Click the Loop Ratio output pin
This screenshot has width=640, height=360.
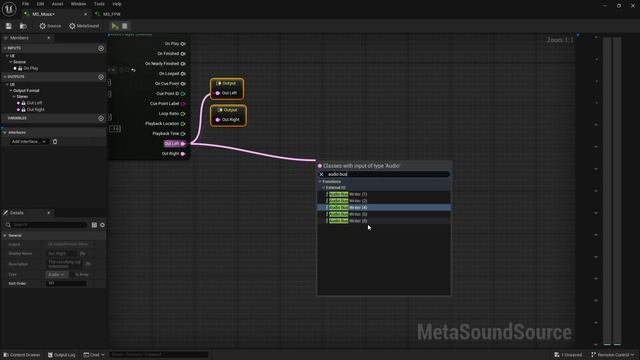[183, 114]
